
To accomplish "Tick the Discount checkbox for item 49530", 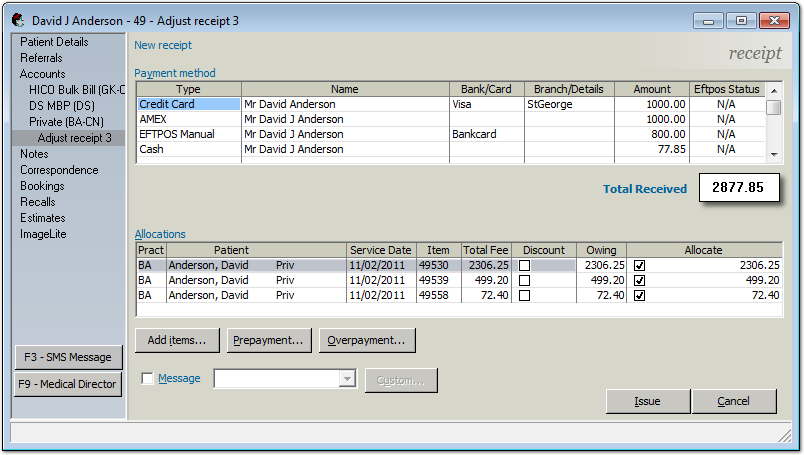I will [524, 266].
